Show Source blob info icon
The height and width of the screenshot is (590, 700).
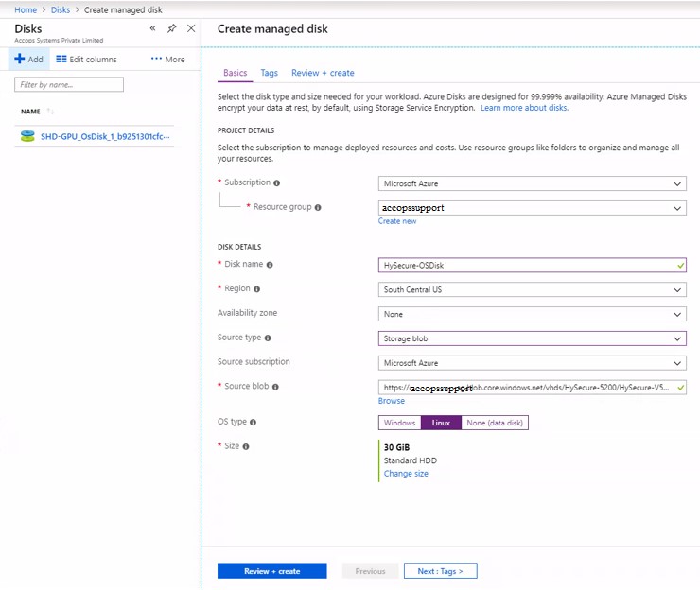tap(275, 387)
